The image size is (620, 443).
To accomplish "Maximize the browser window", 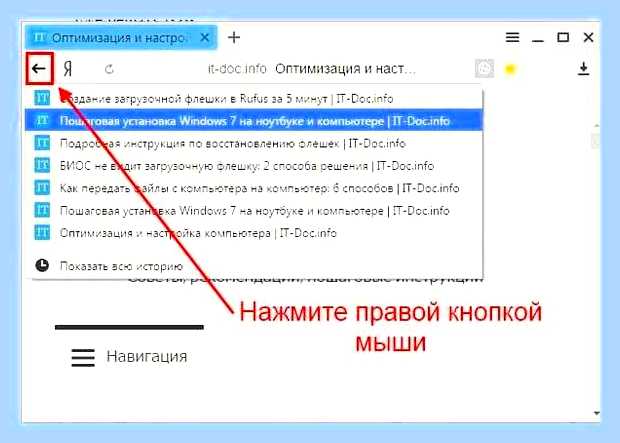I will click(x=563, y=38).
